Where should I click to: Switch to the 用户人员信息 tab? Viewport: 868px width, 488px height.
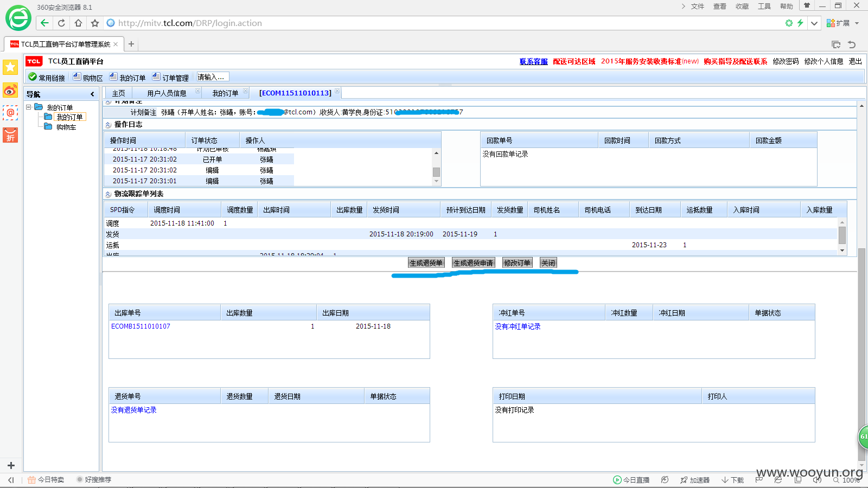point(167,93)
